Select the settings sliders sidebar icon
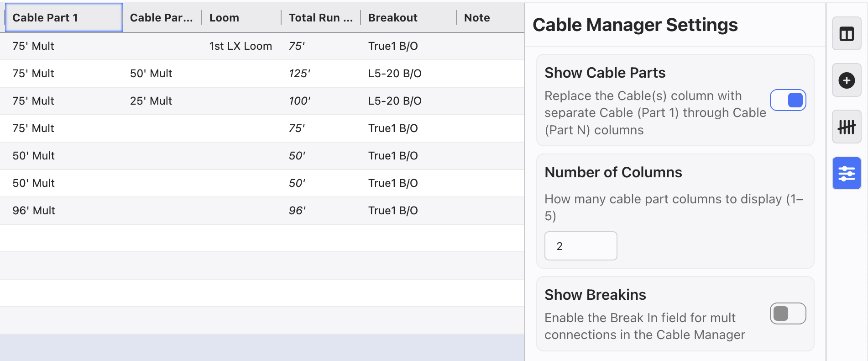This screenshot has height=361, width=868. click(846, 173)
